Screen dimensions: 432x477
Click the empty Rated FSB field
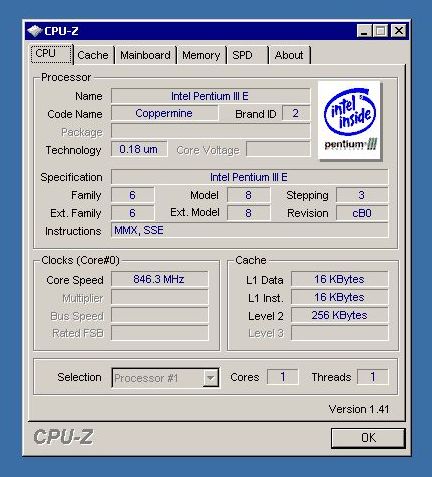click(x=159, y=333)
